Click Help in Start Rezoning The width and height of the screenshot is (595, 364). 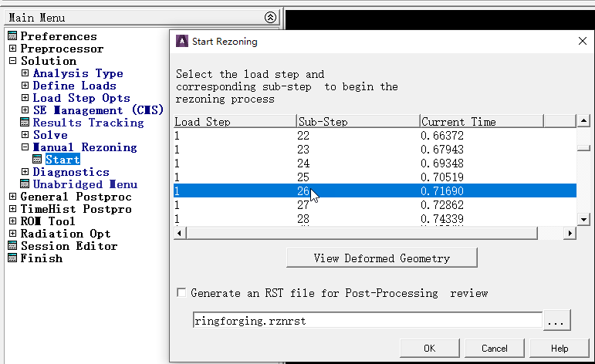(x=560, y=348)
